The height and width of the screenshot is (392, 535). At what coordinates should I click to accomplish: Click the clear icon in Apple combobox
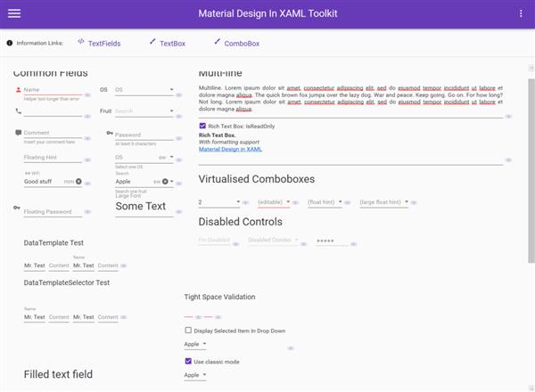(165, 182)
